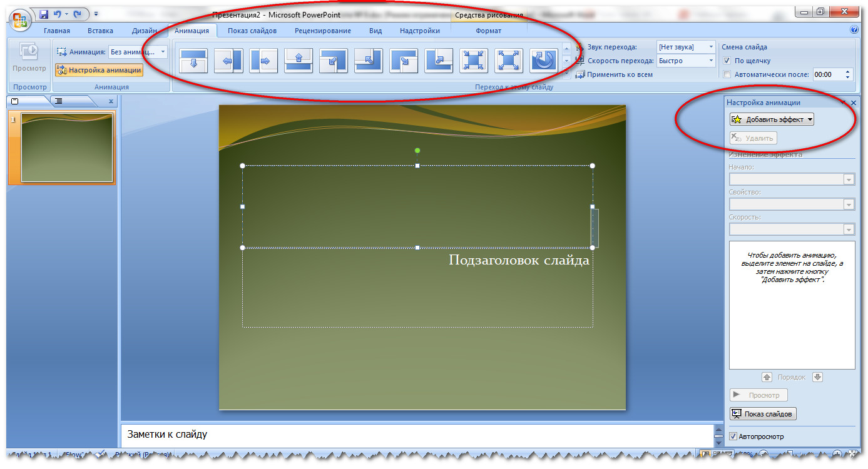Screen dimensions: 868x469
Task: Toggle the 'Автопросмотр' checkbox
Action: point(733,436)
